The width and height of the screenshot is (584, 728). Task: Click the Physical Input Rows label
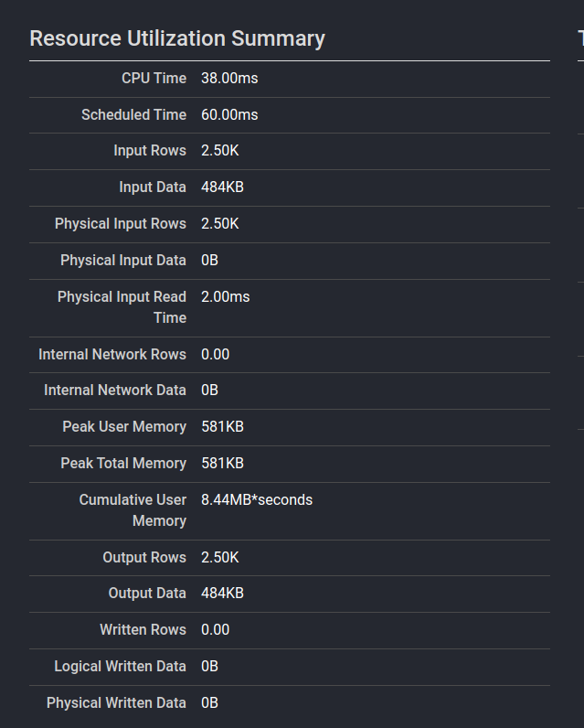click(121, 224)
